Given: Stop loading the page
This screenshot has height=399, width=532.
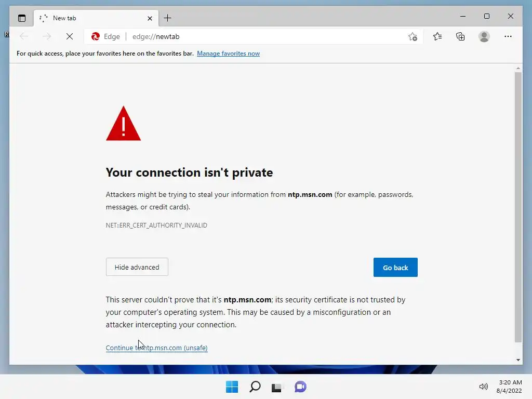Looking at the screenshot, I should coord(70,37).
